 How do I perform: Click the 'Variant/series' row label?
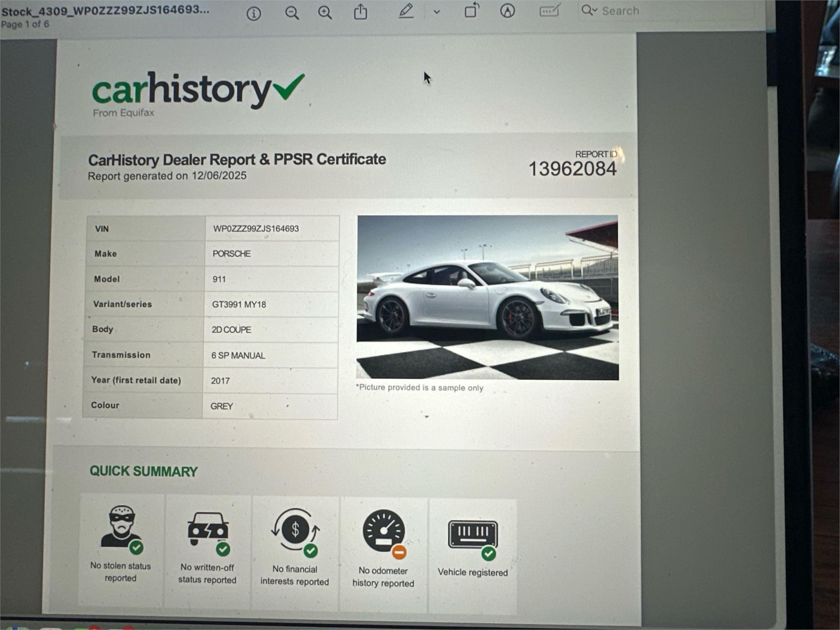click(123, 304)
